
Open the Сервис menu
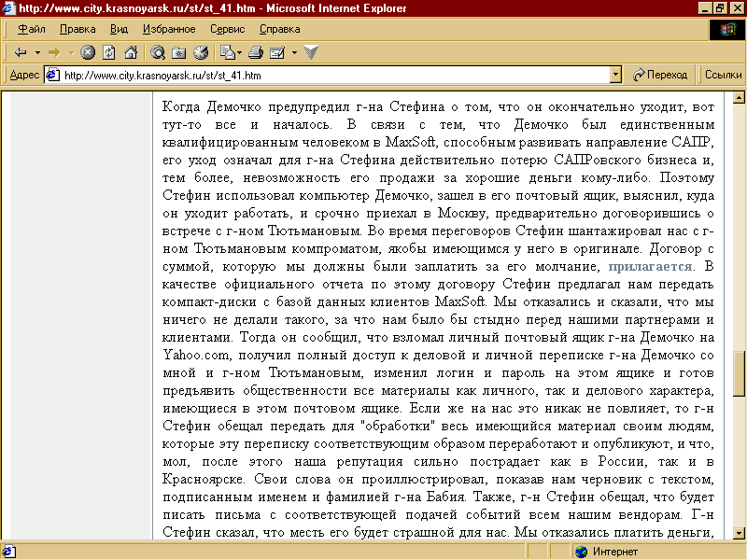pyautogui.click(x=228, y=29)
